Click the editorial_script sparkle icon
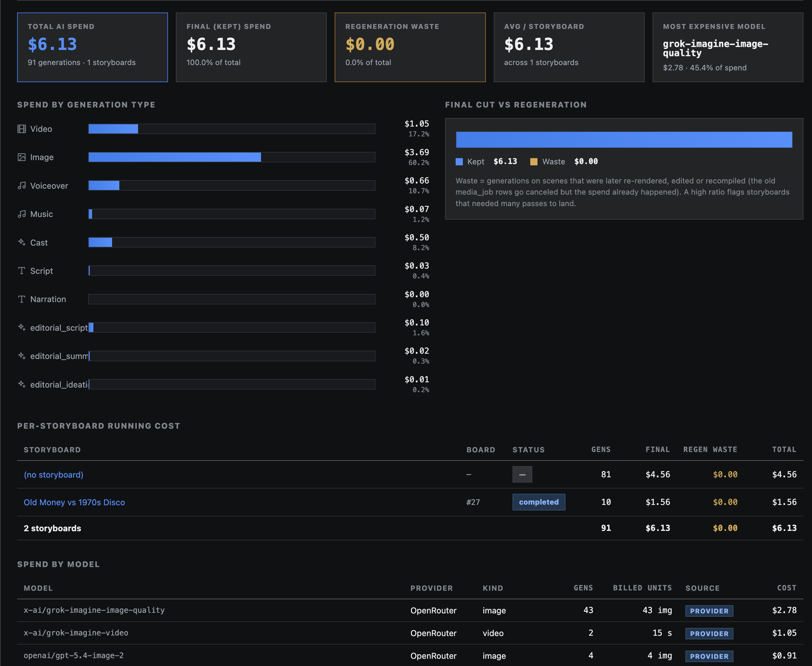The image size is (812, 666). tap(21, 328)
